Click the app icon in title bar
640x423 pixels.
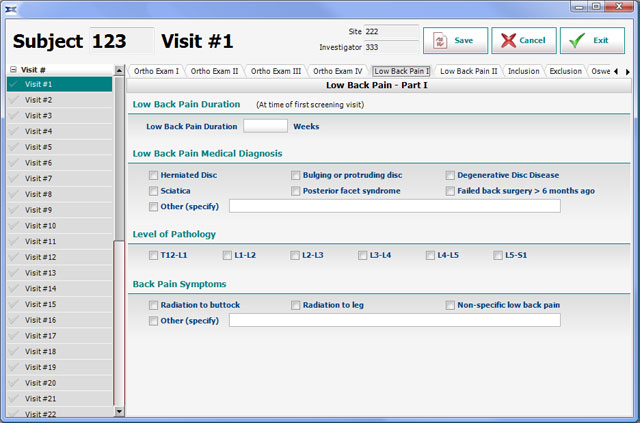10,7
